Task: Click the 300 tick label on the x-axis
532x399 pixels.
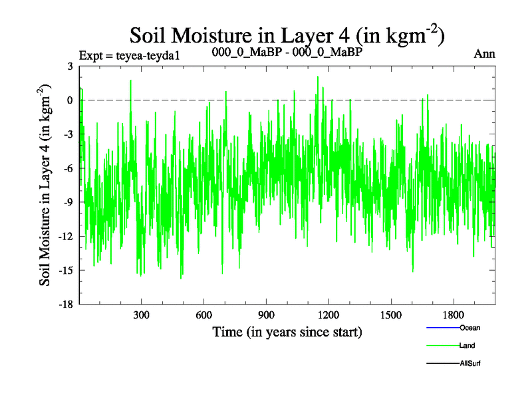Action: (x=142, y=315)
